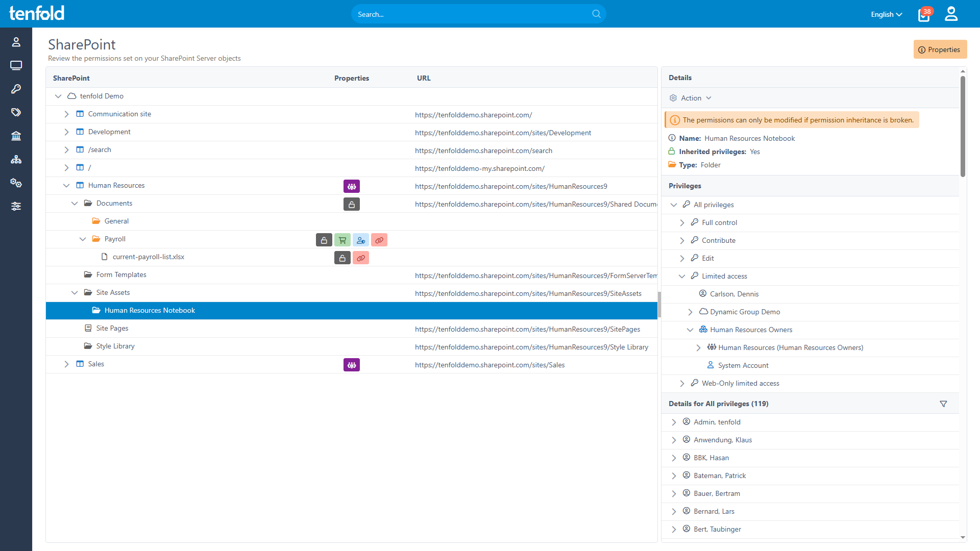Screen dimensions: 980x551
Task: Click the lock icon on Documents row
Action: coord(352,204)
